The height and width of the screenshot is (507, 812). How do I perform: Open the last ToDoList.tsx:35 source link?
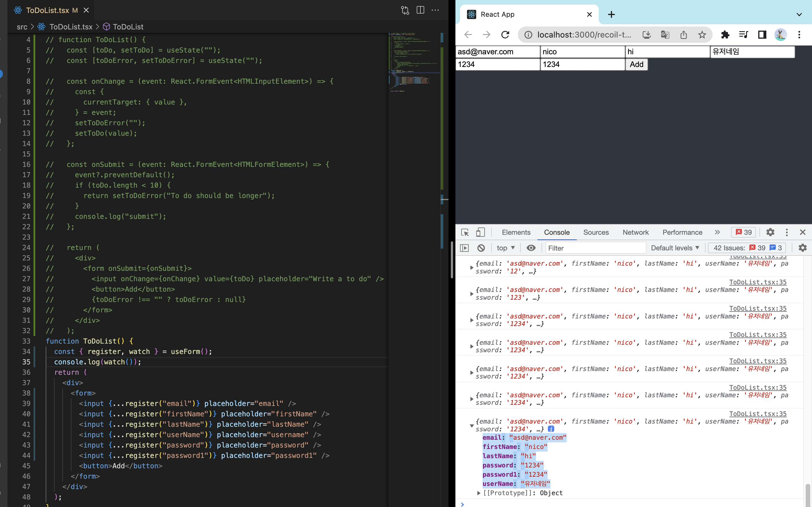point(758,414)
